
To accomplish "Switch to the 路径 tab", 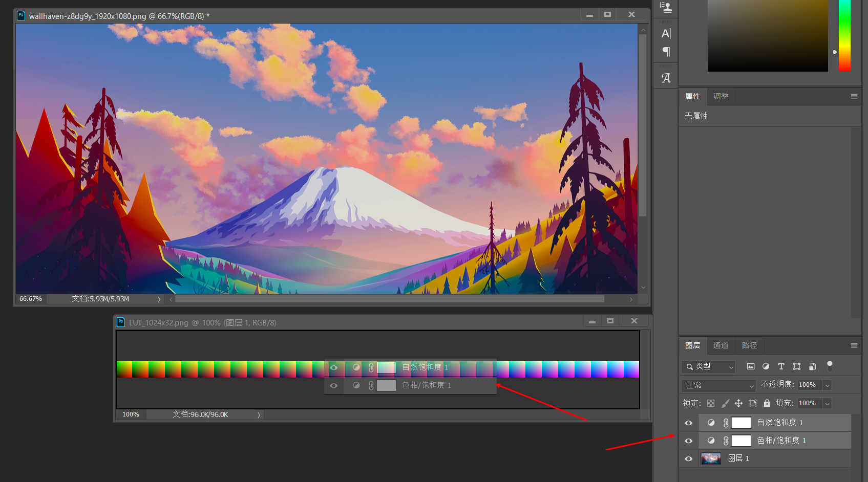I will [749, 345].
